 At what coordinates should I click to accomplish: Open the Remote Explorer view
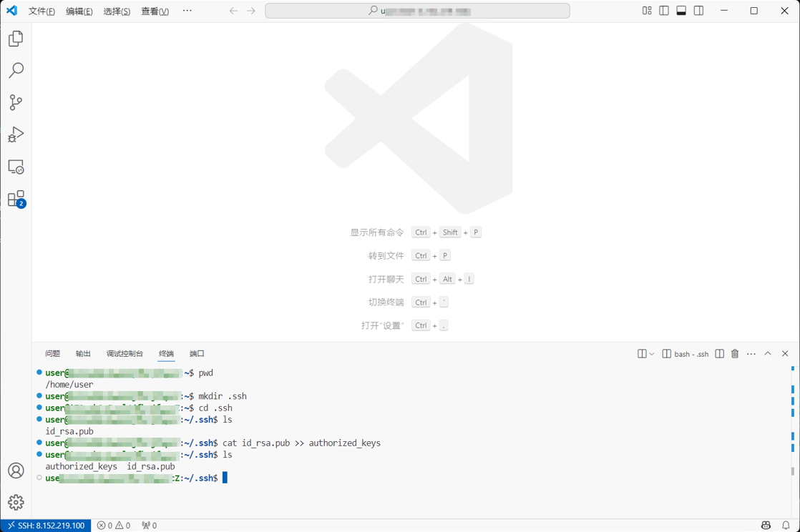pos(16,167)
